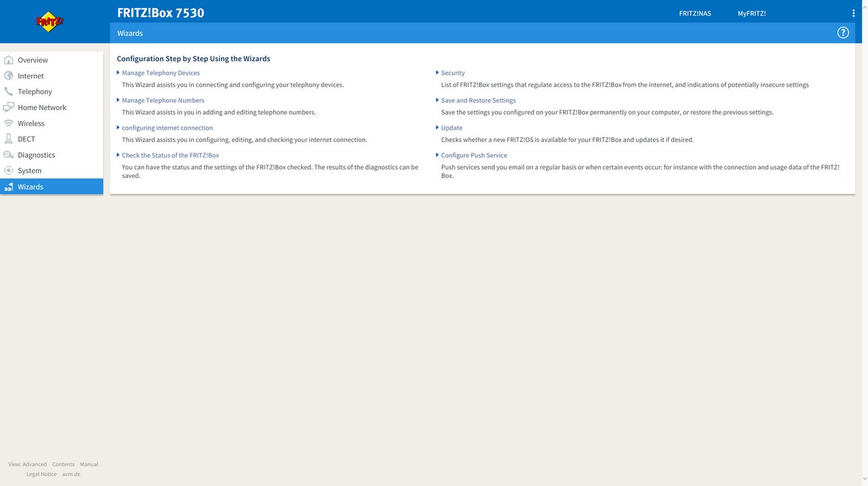Switch the View: Advanced setting

click(28, 464)
